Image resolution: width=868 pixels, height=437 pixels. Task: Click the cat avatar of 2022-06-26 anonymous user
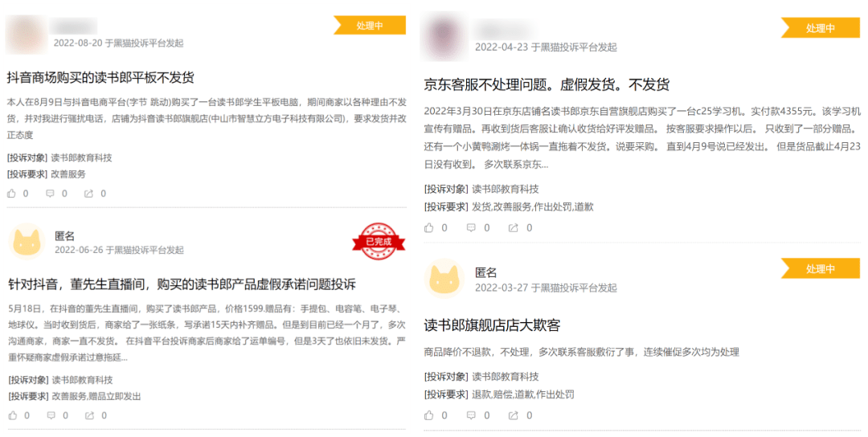click(27, 242)
